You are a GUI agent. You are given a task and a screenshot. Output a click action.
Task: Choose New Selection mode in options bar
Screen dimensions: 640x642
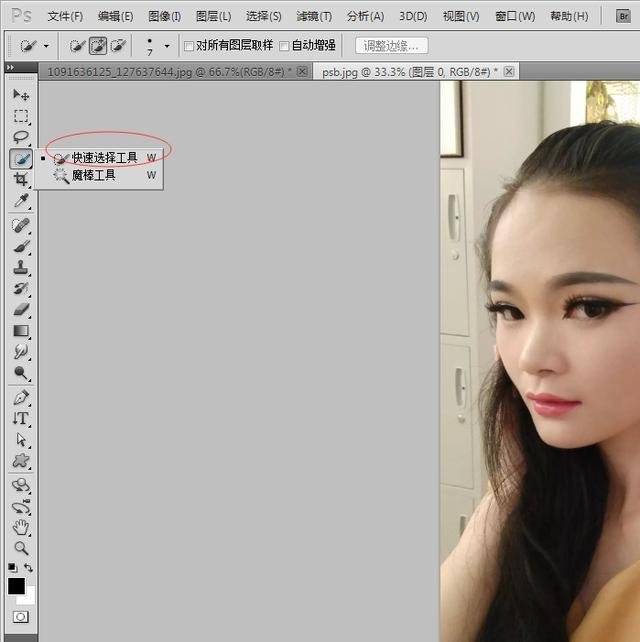click(x=77, y=45)
